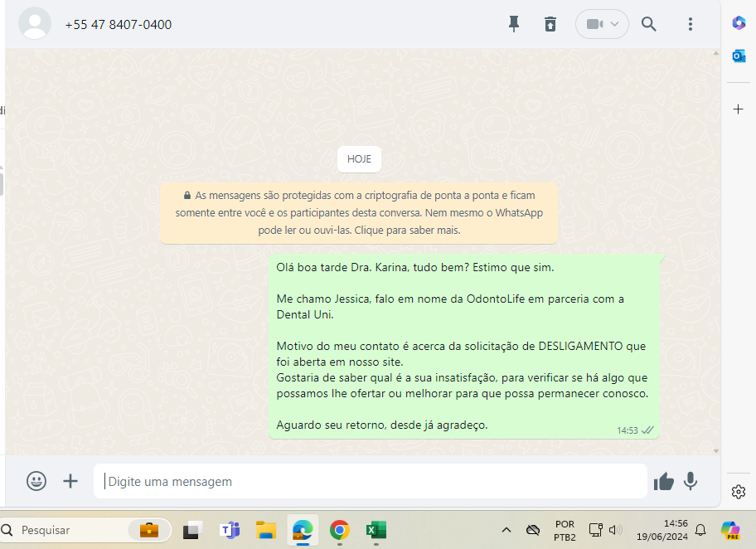Image resolution: width=756 pixels, height=549 pixels.
Task: Launch Copilot preview from the taskbar
Action: pyautogui.click(x=730, y=530)
